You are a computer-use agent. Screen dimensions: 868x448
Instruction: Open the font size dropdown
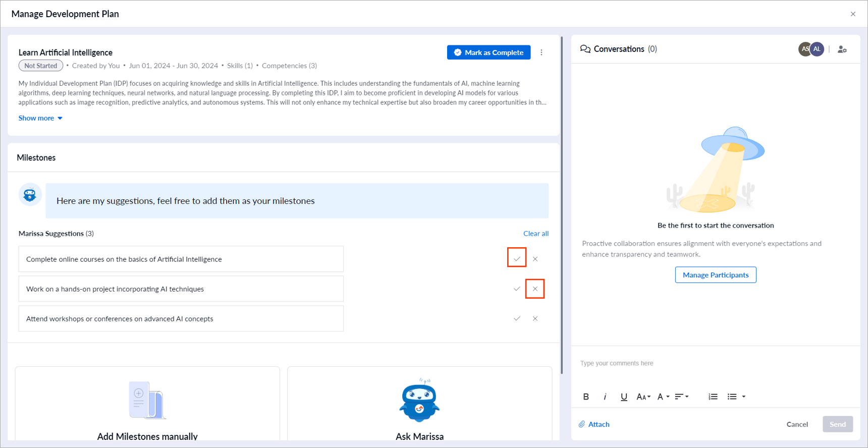(x=643, y=397)
